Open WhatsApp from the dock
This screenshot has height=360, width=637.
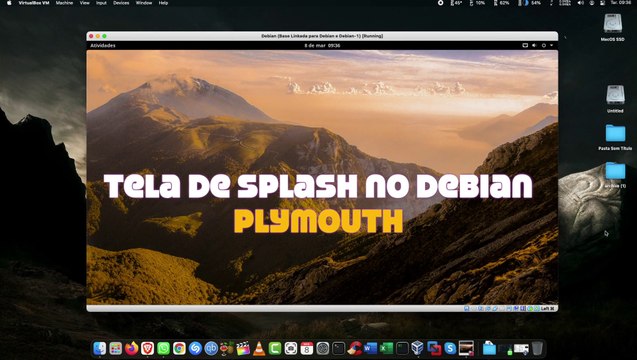click(163, 348)
